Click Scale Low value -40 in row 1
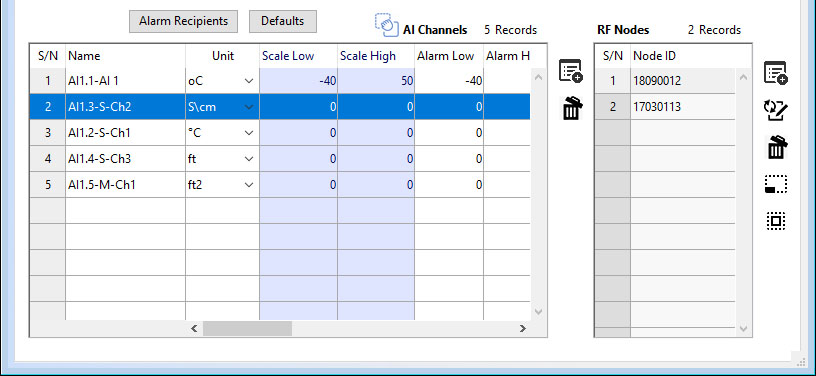This screenshot has width=816, height=376. pyautogui.click(x=298, y=81)
